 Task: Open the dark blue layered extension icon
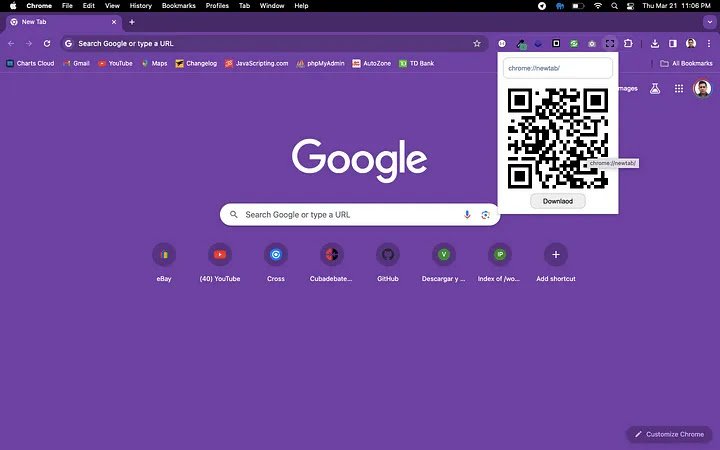(538, 44)
